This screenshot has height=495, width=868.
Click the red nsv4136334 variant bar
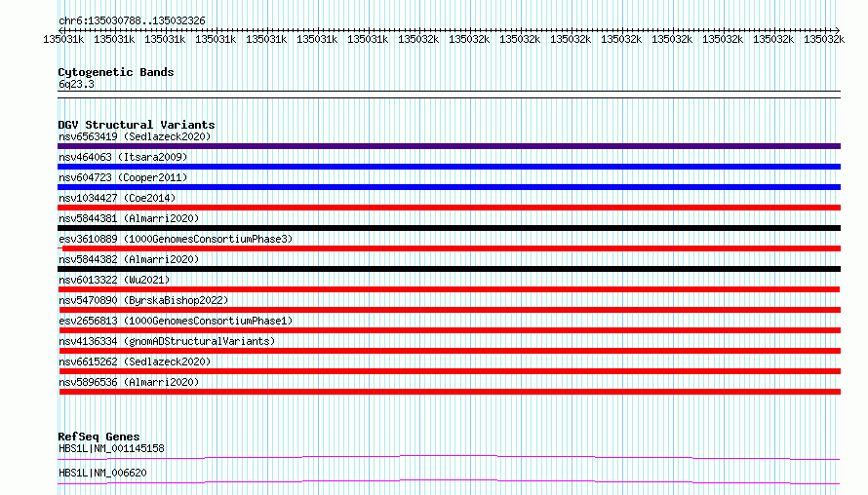(x=450, y=351)
